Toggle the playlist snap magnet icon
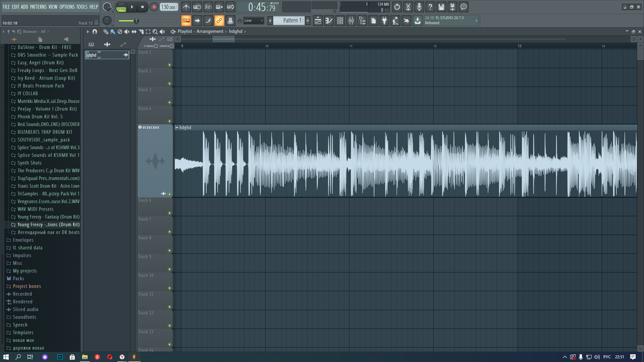The height and width of the screenshot is (362, 644). (95, 32)
